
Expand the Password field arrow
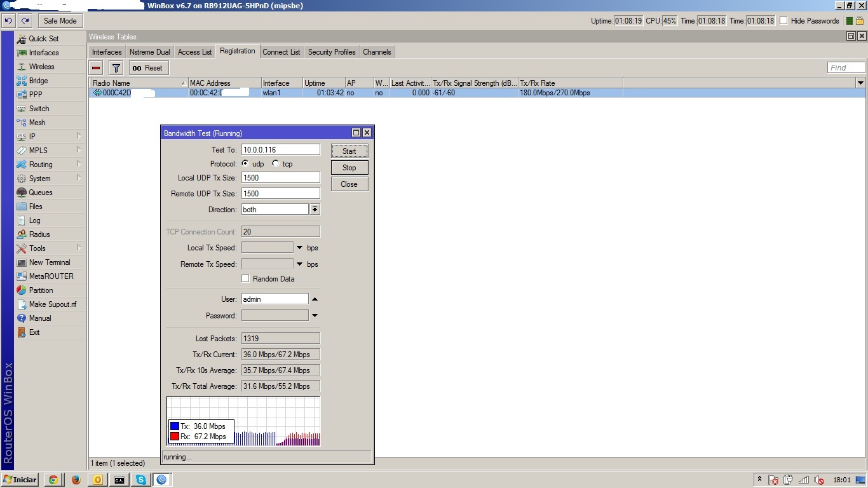pos(315,316)
